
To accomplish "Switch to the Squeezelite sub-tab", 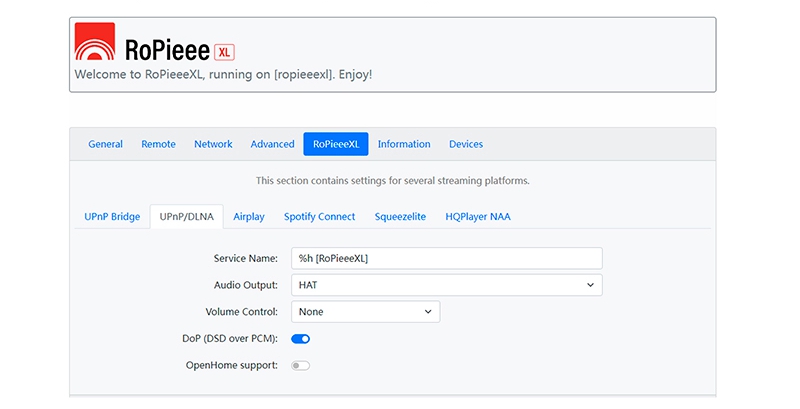I will [400, 216].
